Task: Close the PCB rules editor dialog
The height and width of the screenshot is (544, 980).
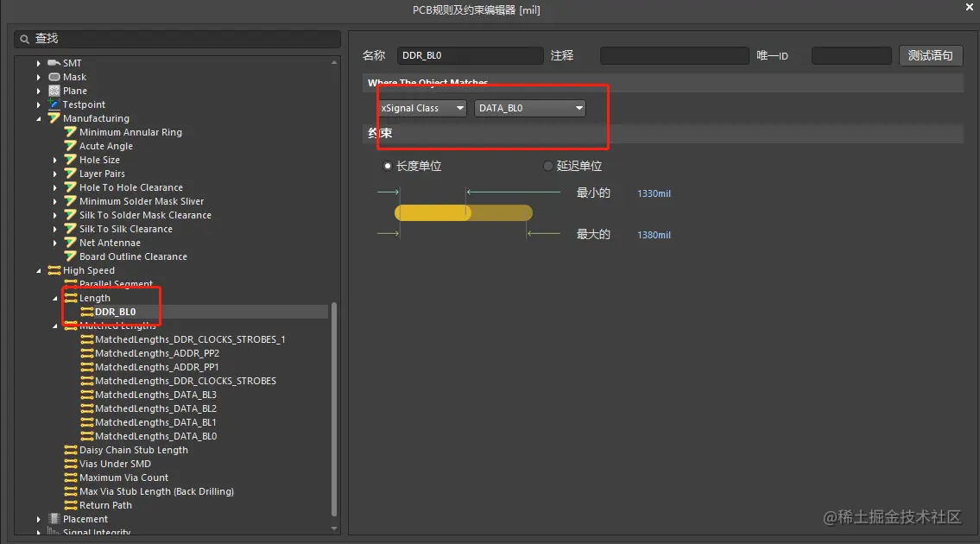Action: [970, 7]
